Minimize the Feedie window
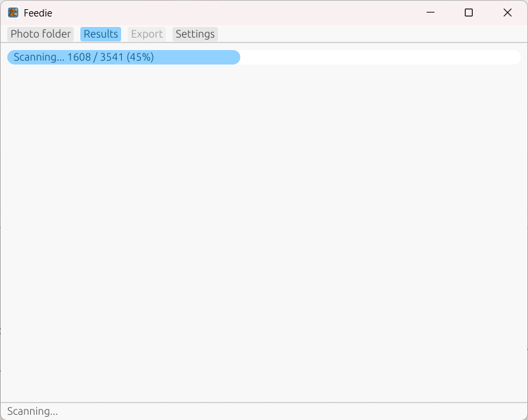The image size is (528, 420). 431,13
